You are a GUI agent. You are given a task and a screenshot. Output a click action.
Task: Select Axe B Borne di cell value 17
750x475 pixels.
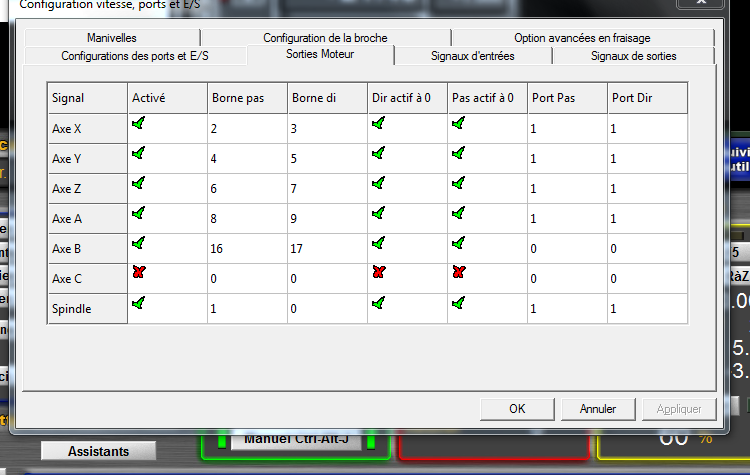(326, 249)
